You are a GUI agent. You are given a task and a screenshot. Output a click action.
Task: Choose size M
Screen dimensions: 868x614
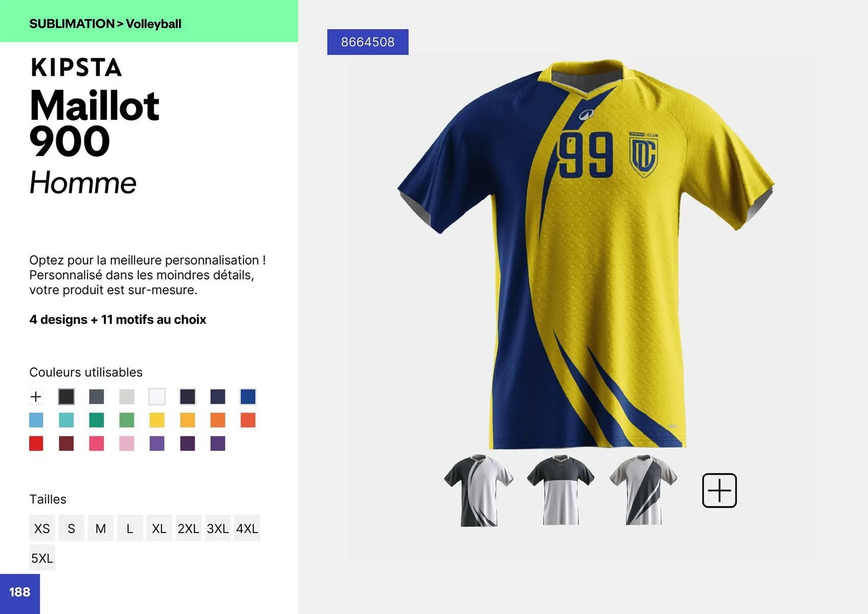tap(100, 528)
